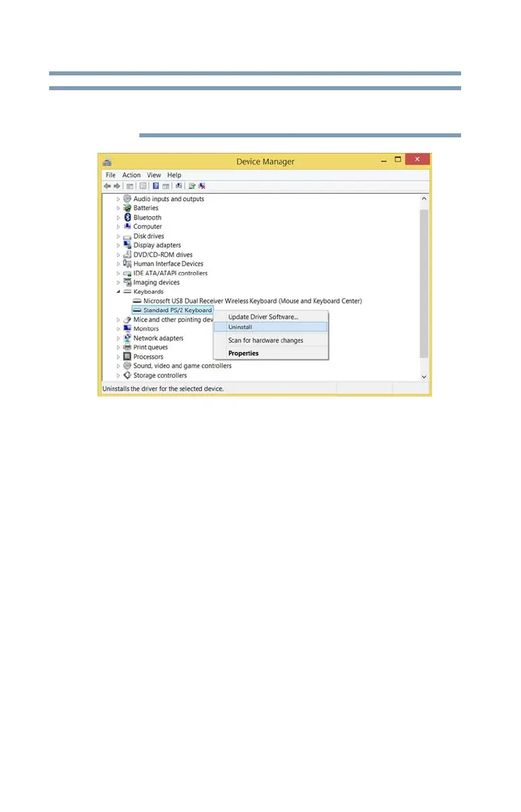Expand the Bluetooth node arrow
This screenshot has width=521, height=812.
click(118, 217)
